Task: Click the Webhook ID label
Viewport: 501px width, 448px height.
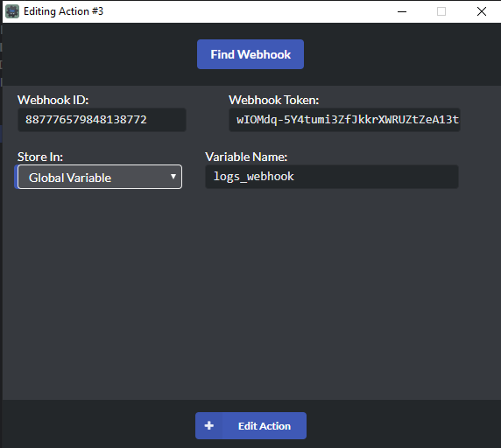Action: pyautogui.click(x=53, y=101)
